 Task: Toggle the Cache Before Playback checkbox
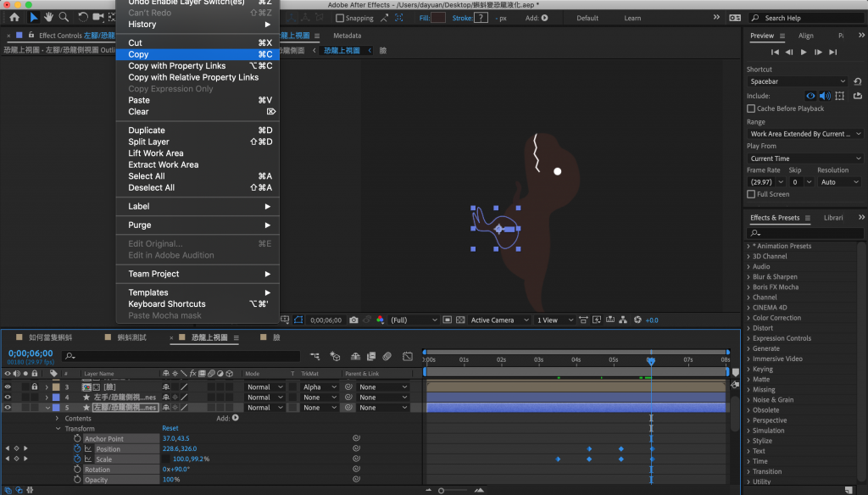[x=751, y=108]
